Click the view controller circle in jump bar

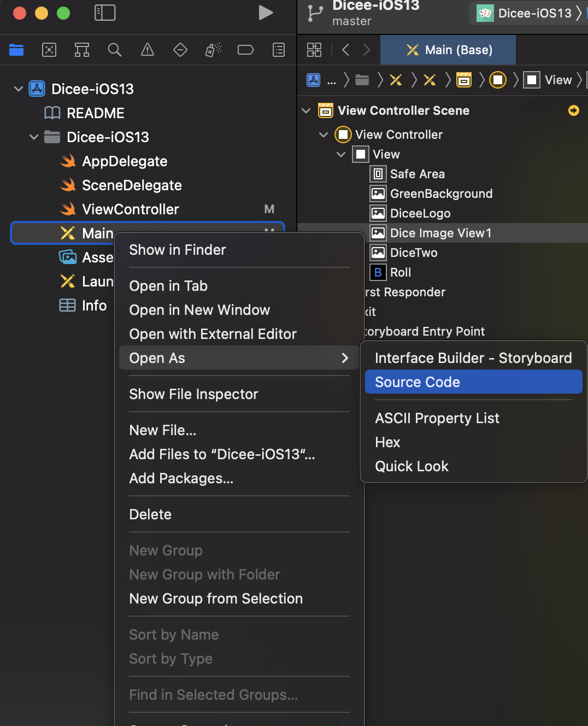pos(498,80)
